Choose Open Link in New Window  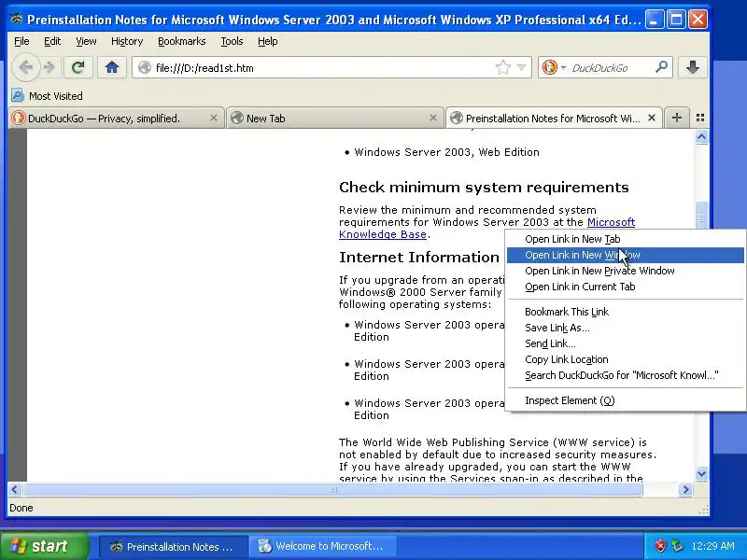(x=625, y=255)
